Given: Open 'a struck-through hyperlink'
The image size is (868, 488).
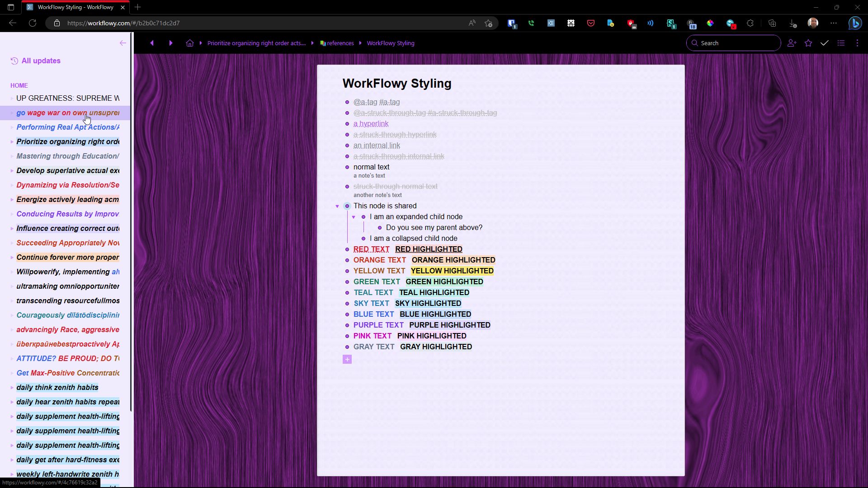Looking at the screenshot, I should [x=395, y=135].
